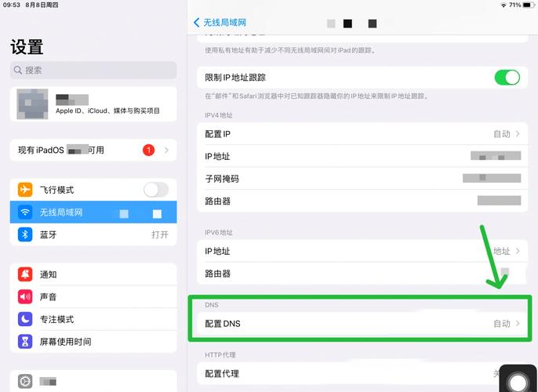538x392 pixels.
Task: Open the iPadOS update available row
Action: [x=93, y=150]
